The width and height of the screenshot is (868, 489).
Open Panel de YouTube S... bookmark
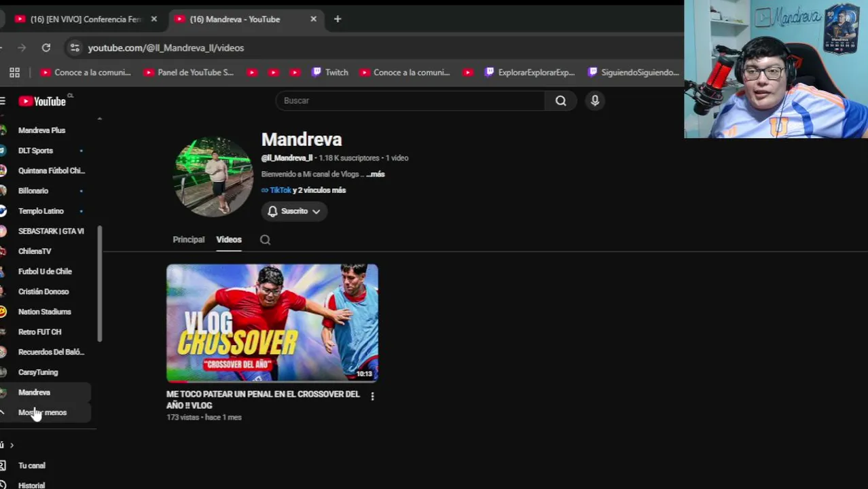(x=189, y=73)
